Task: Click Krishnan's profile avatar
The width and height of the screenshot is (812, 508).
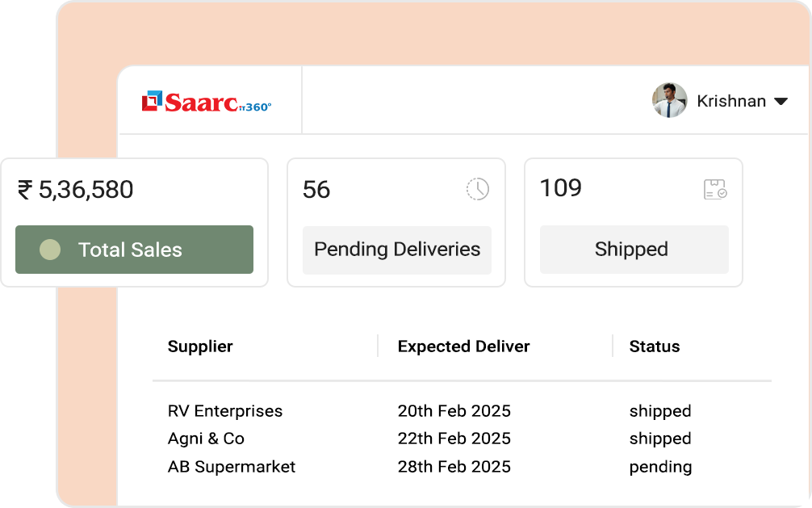Action: coord(669,101)
